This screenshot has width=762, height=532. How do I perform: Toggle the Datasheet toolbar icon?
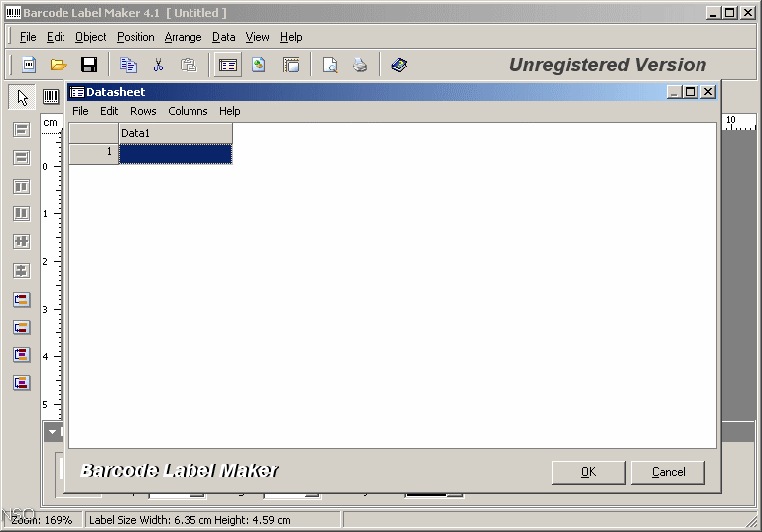coord(228,65)
